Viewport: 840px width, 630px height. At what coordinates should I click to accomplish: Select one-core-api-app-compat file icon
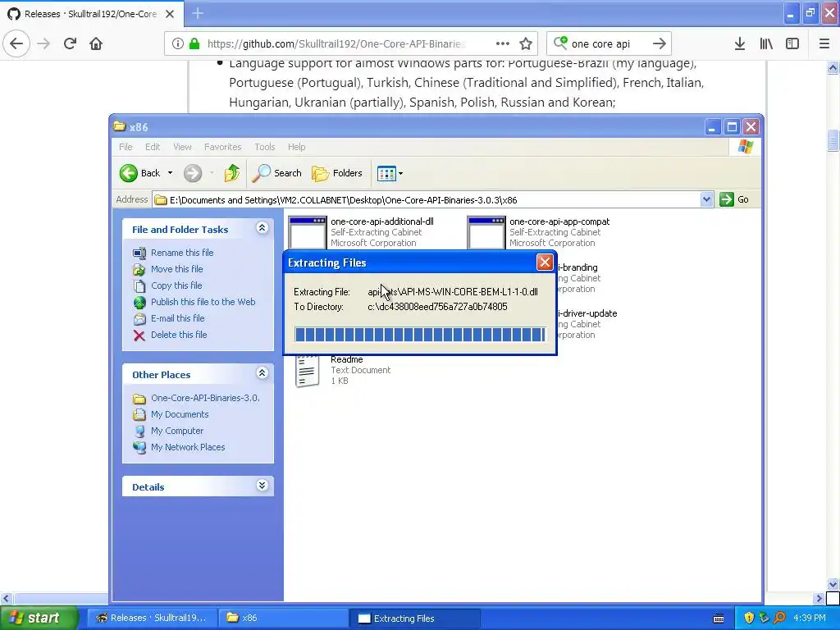(486, 232)
